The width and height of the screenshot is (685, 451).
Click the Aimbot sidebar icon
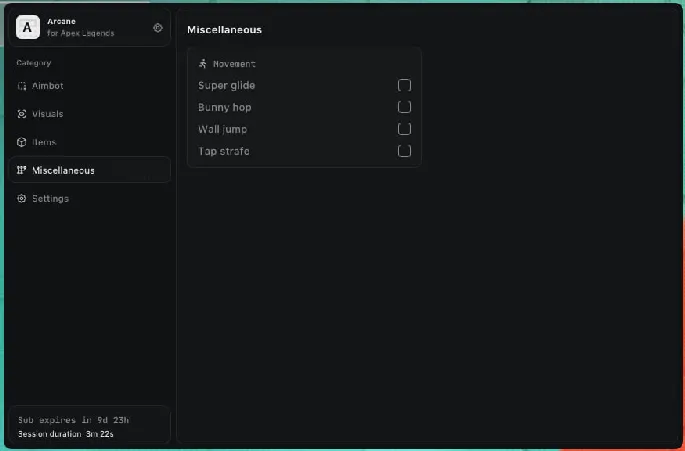(22, 86)
